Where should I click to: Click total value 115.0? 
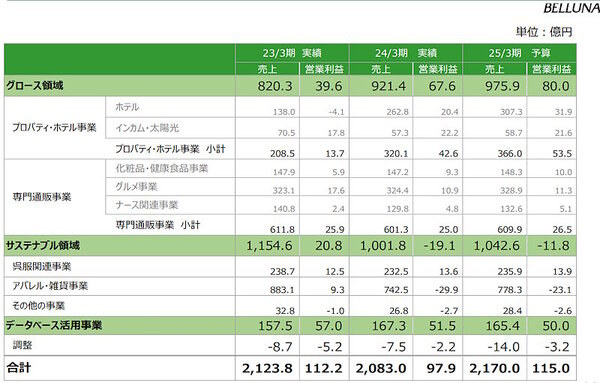(551, 368)
